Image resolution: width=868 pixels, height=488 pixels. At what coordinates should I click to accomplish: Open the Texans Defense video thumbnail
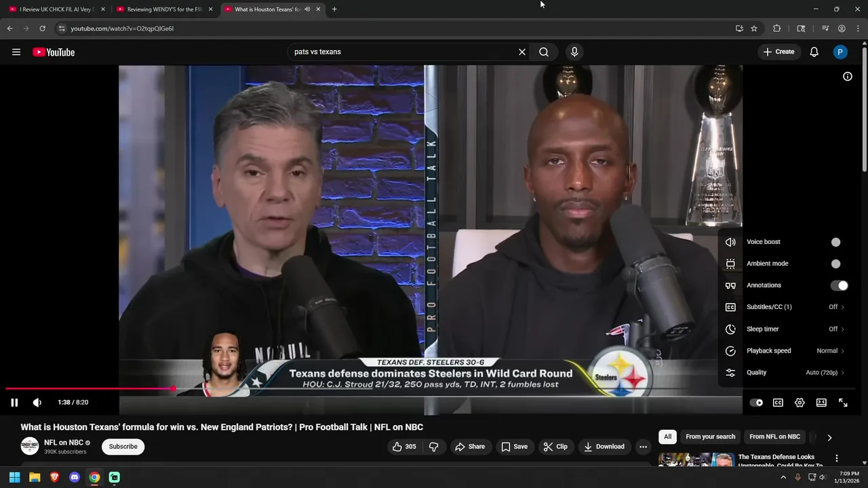[x=696, y=460]
